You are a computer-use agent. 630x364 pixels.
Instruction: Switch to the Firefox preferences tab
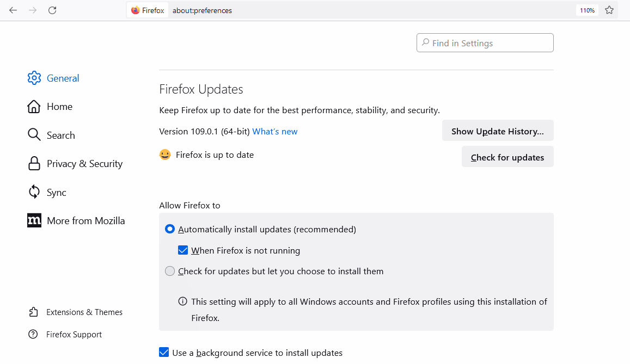[147, 10]
